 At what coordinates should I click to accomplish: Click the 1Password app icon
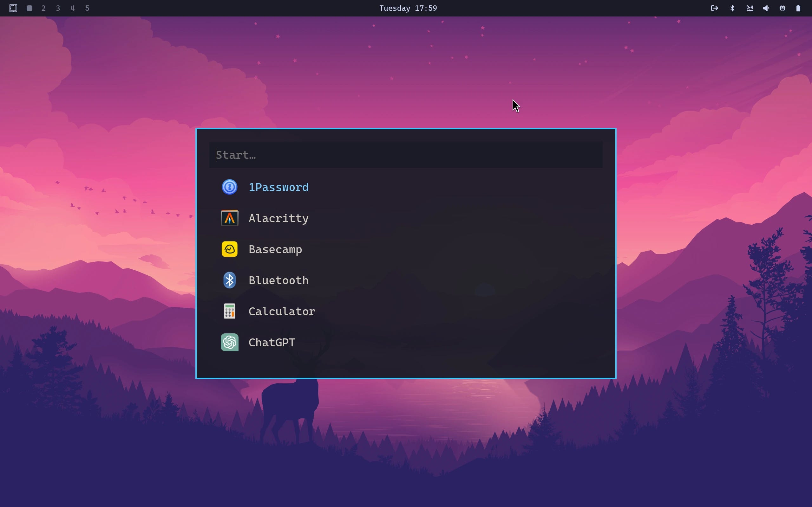point(230,187)
